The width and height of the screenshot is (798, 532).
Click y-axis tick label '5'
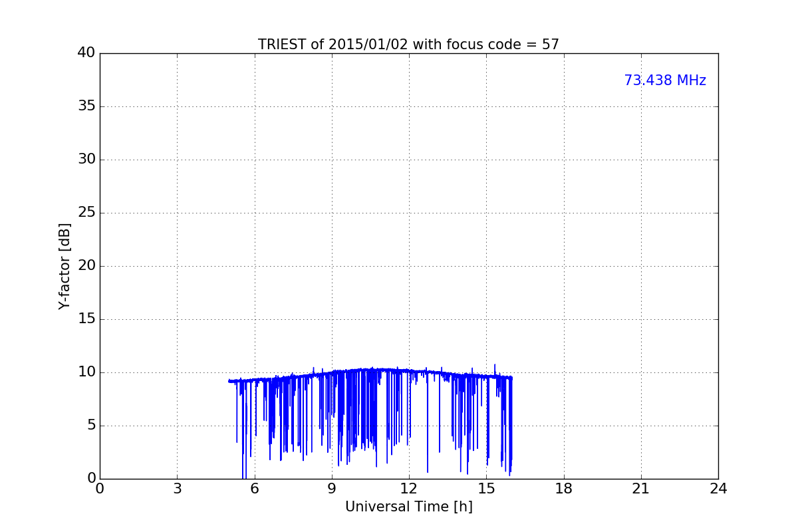point(91,426)
